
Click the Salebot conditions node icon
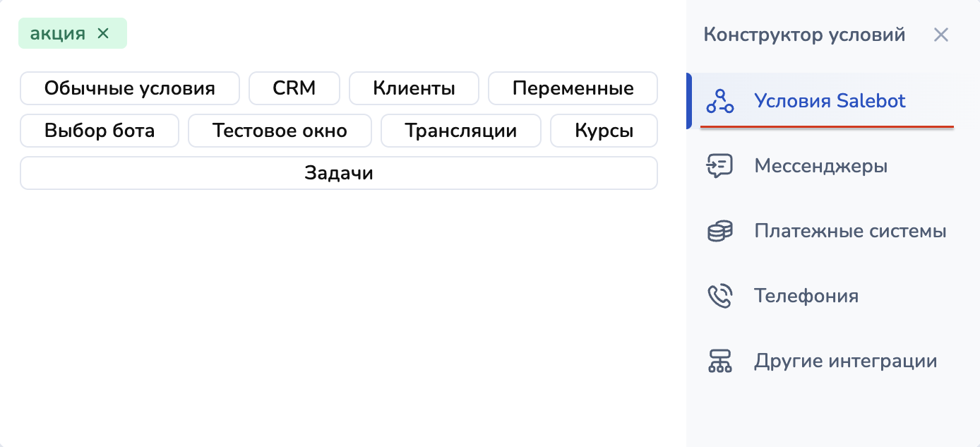point(720,101)
